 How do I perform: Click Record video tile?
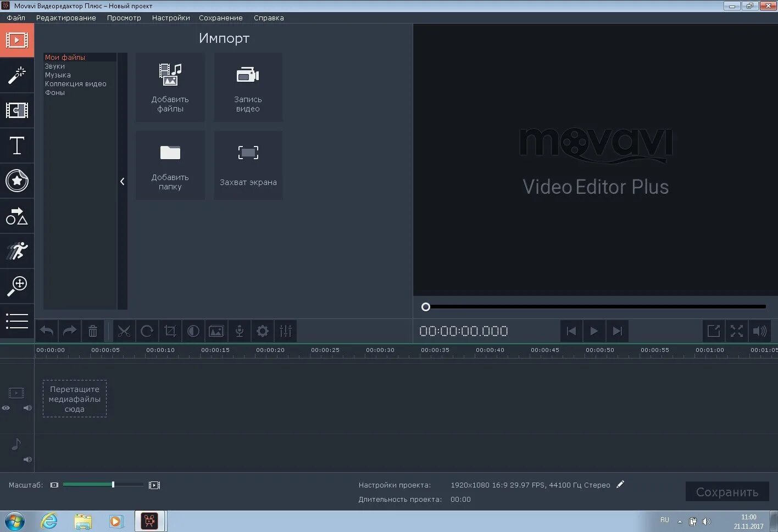[248, 87]
